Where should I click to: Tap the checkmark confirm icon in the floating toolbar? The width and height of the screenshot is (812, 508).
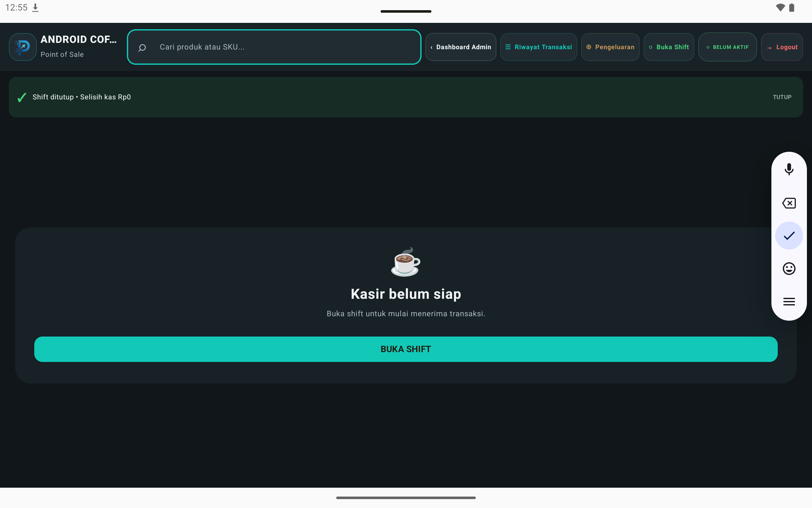[789, 236]
